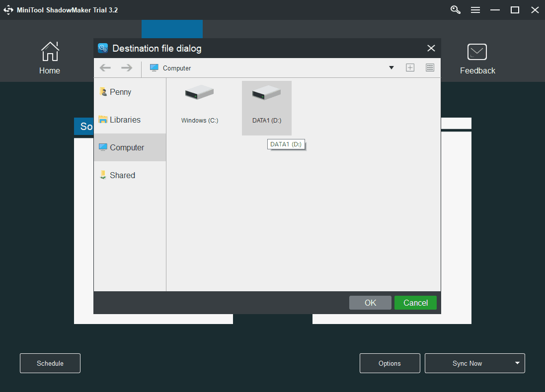Start sync with Sync Now
The width and height of the screenshot is (545, 392).
[x=467, y=363]
